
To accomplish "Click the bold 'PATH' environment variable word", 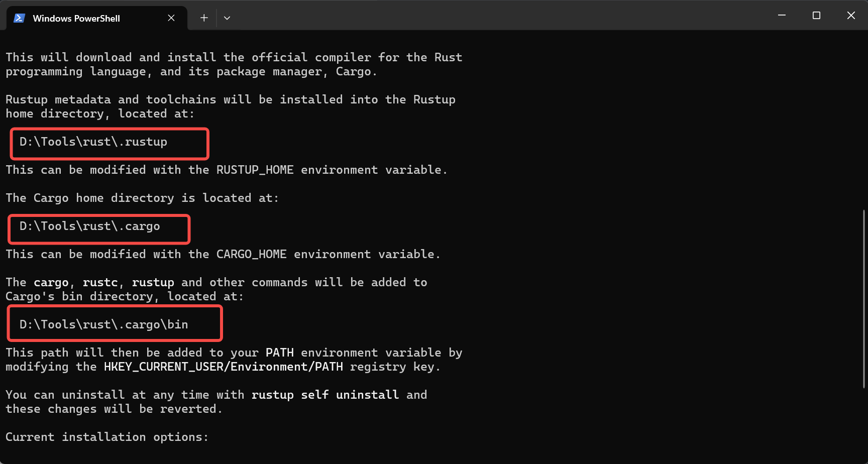I will [x=280, y=353].
